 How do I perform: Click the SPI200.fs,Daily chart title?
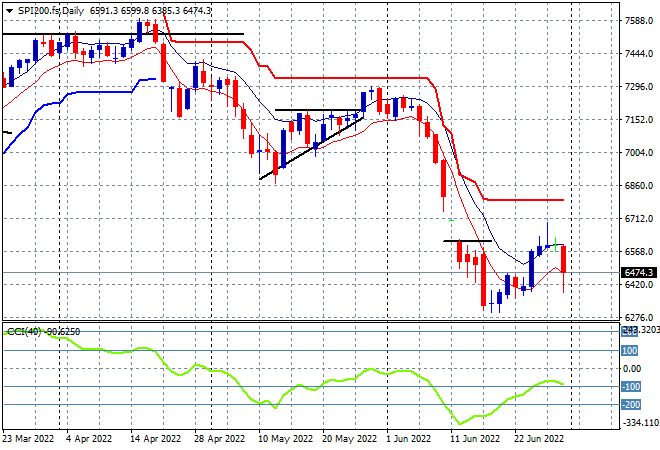click(x=51, y=11)
